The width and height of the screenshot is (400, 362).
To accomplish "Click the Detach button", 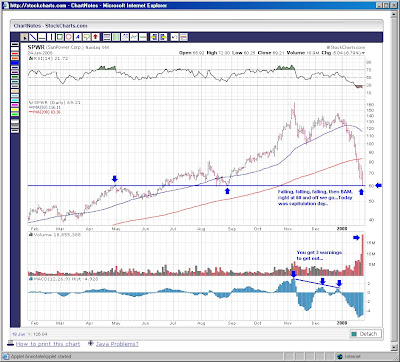I will click(365, 334).
